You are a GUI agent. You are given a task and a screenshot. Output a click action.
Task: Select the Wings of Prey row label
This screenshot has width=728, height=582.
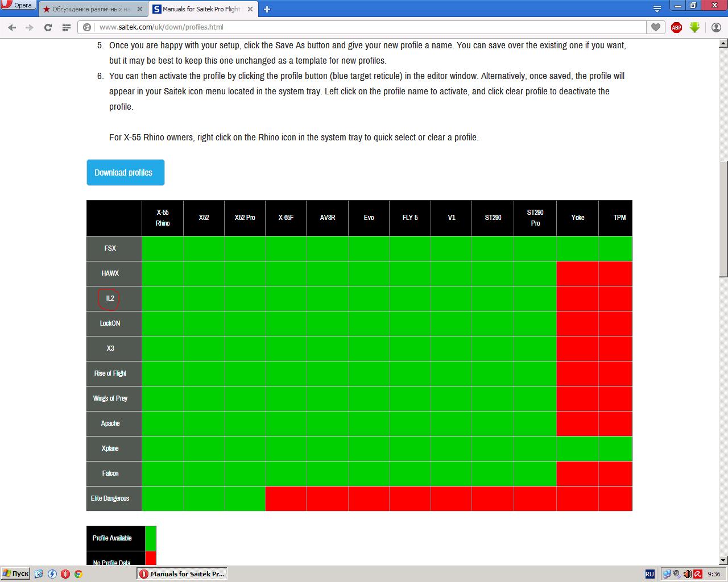click(114, 398)
